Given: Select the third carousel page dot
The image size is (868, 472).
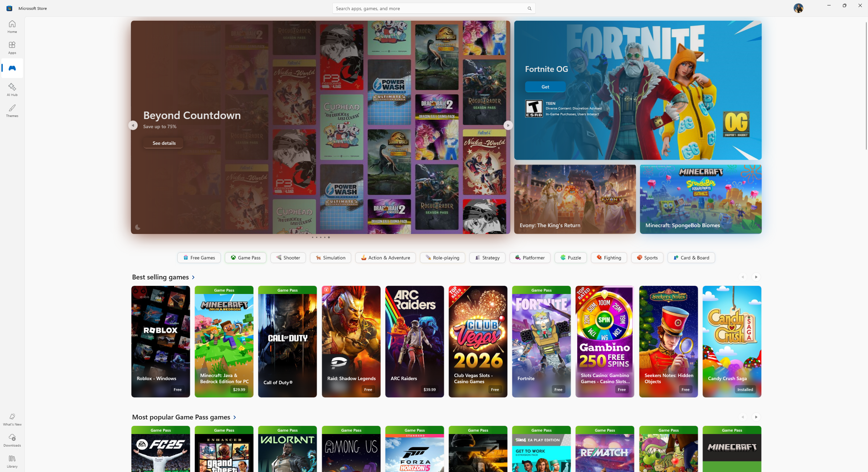Looking at the screenshot, I should [x=320, y=237].
